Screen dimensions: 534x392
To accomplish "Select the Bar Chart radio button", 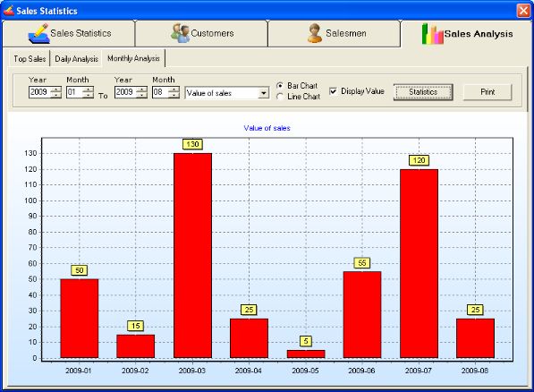I will [x=280, y=86].
